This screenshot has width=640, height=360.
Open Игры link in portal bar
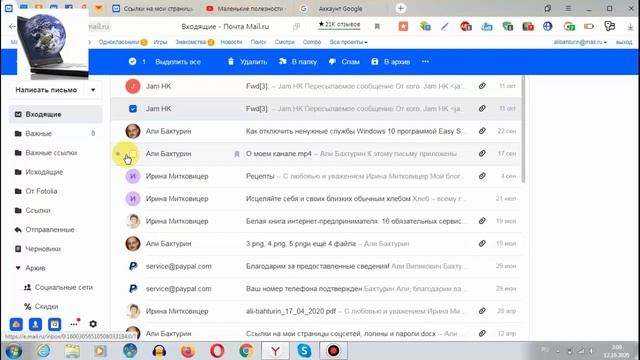(160, 42)
